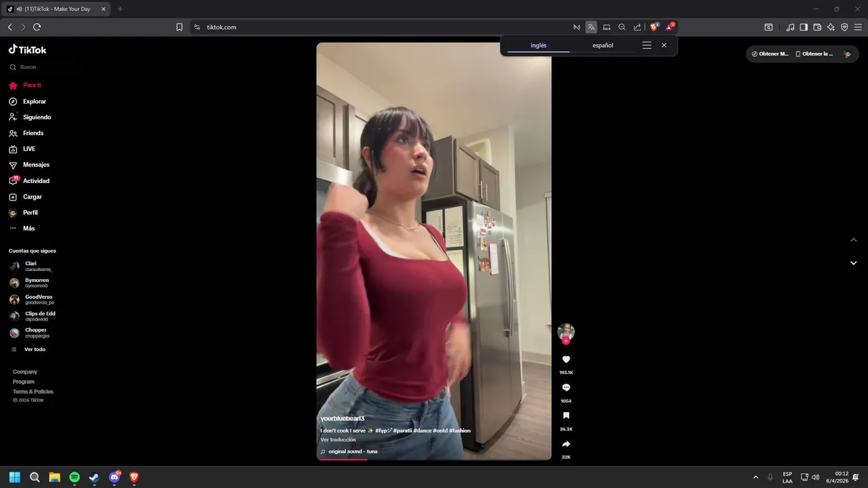
Task: Click Ver traducción under caption
Action: point(338,440)
